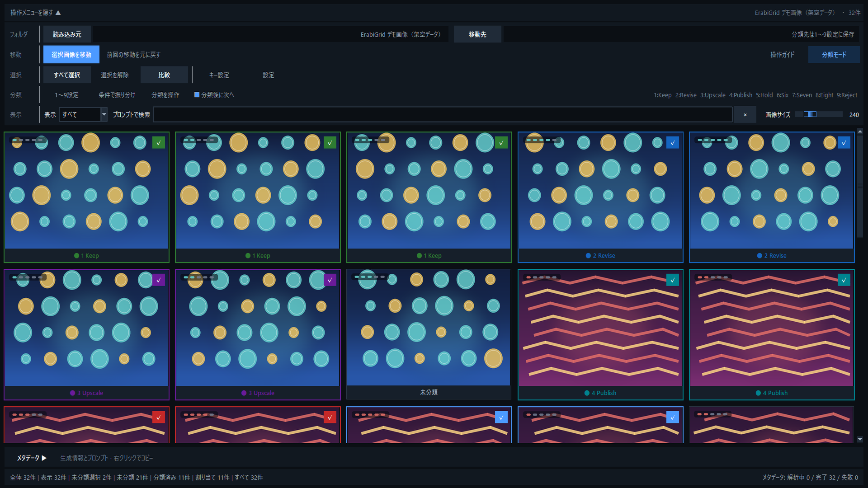Click the 1:Keep legend label

click(x=662, y=95)
